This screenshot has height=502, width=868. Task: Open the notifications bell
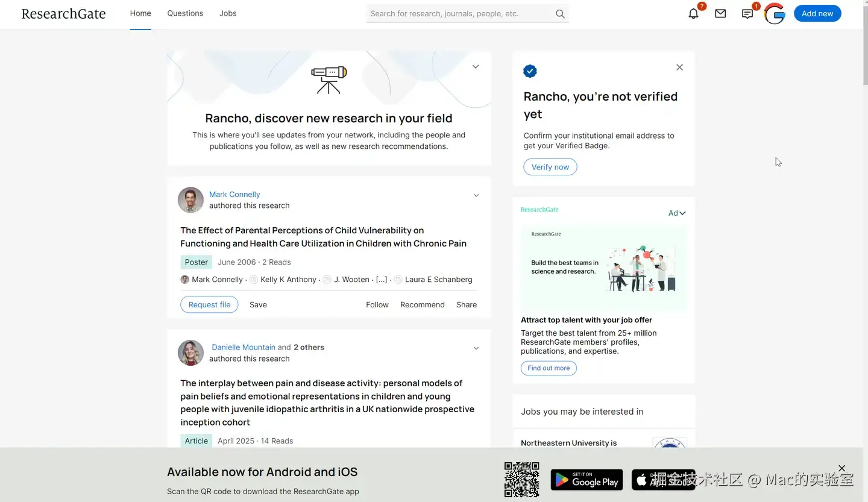694,14
